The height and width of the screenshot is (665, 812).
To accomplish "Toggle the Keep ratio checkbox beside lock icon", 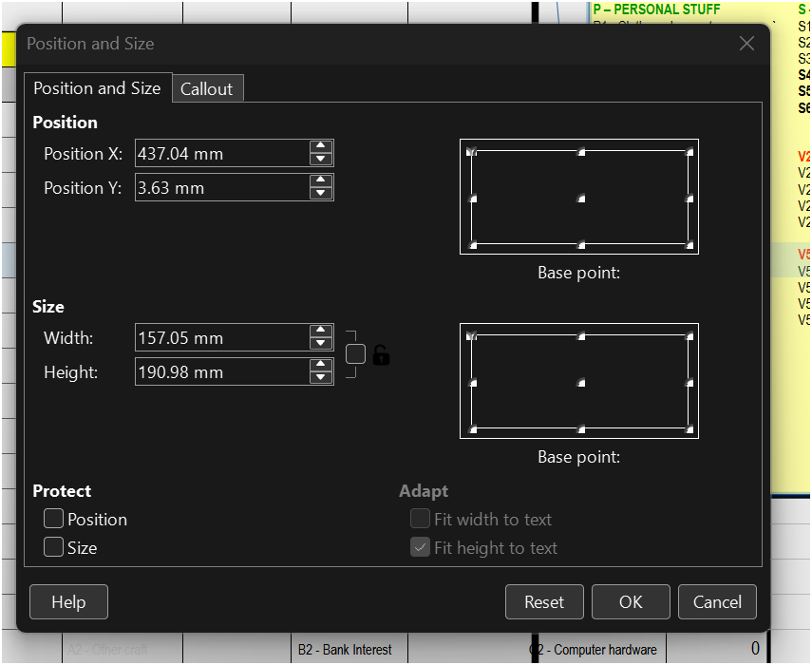I will point(355,354).
